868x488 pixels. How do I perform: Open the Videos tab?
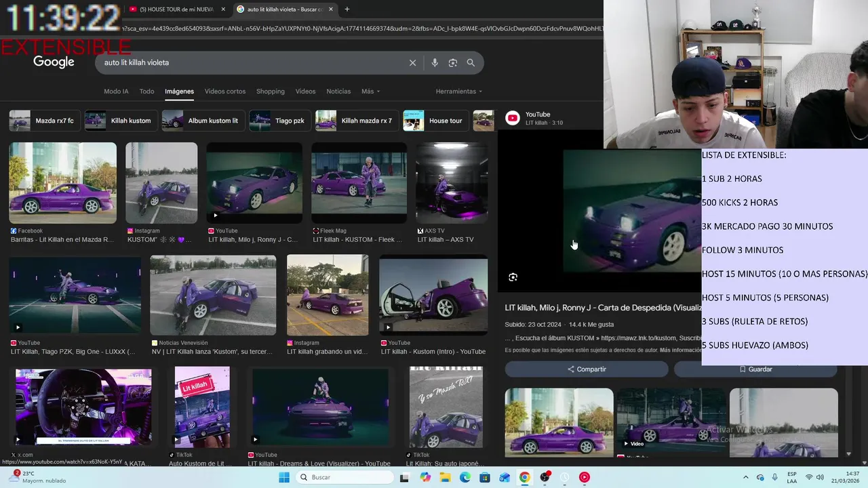coord(305,91)
